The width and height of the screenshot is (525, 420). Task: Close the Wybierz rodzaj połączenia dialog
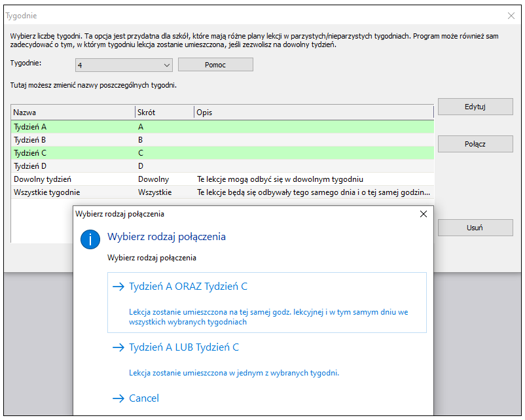tap(424, 214)
